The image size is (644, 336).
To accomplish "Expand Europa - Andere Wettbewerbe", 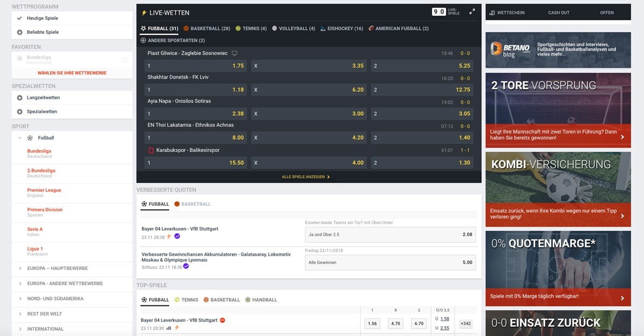I will [x=20, y=283].
